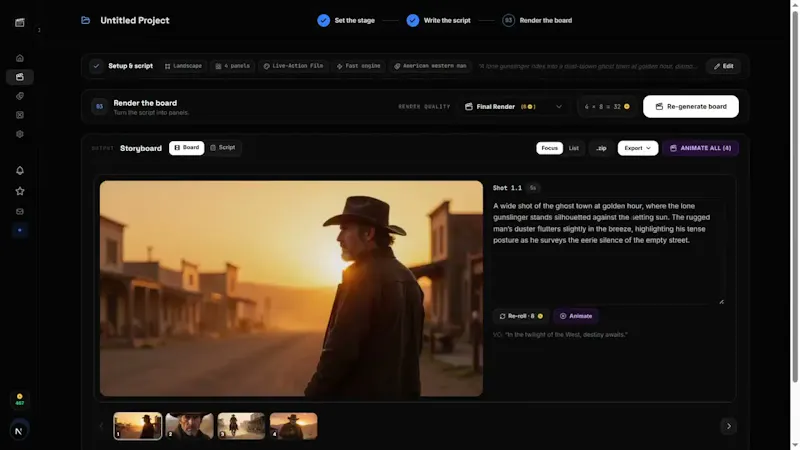Viewport: 800px width, 450px height.
Task: Click the blue dot sidebar icon
Action: pyautogui.click(x=19, y=230)
